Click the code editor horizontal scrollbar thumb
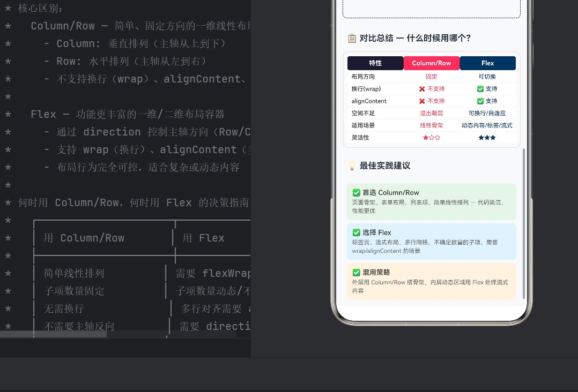This screenshot has width=578, height=392. [x=54, y=334]
